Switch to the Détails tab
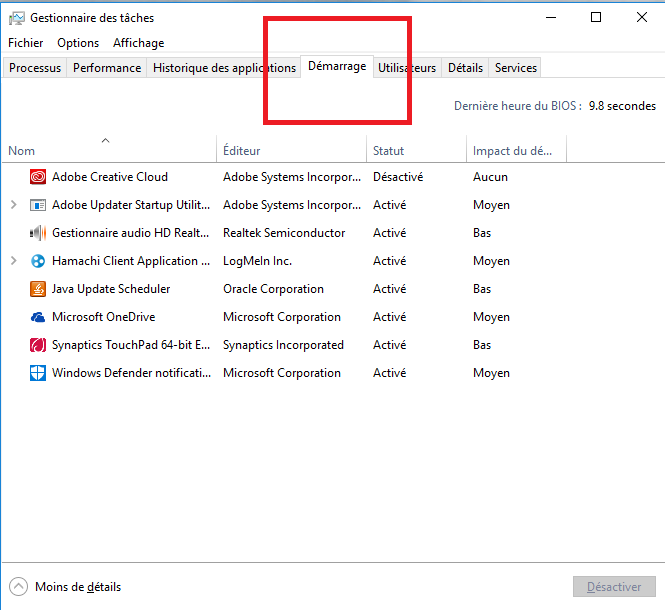 pos(465,68)
